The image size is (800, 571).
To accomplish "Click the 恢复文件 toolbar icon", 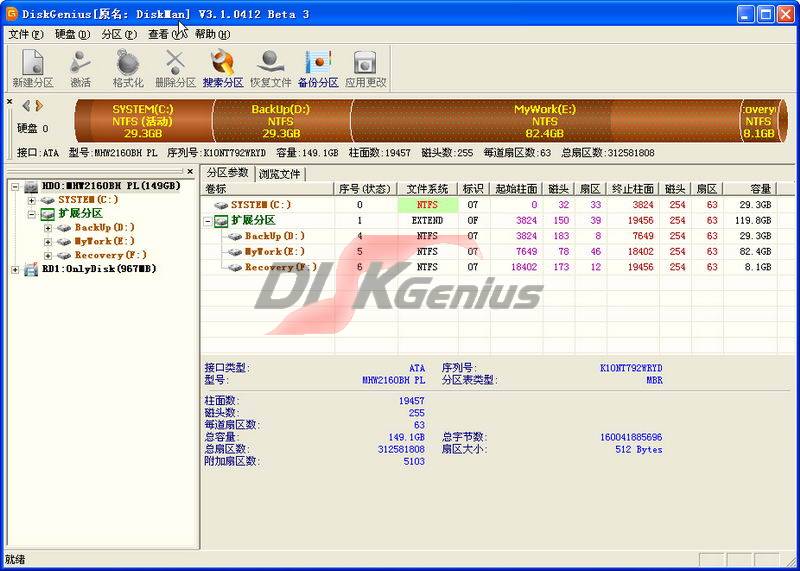I will tap(270, 69).
